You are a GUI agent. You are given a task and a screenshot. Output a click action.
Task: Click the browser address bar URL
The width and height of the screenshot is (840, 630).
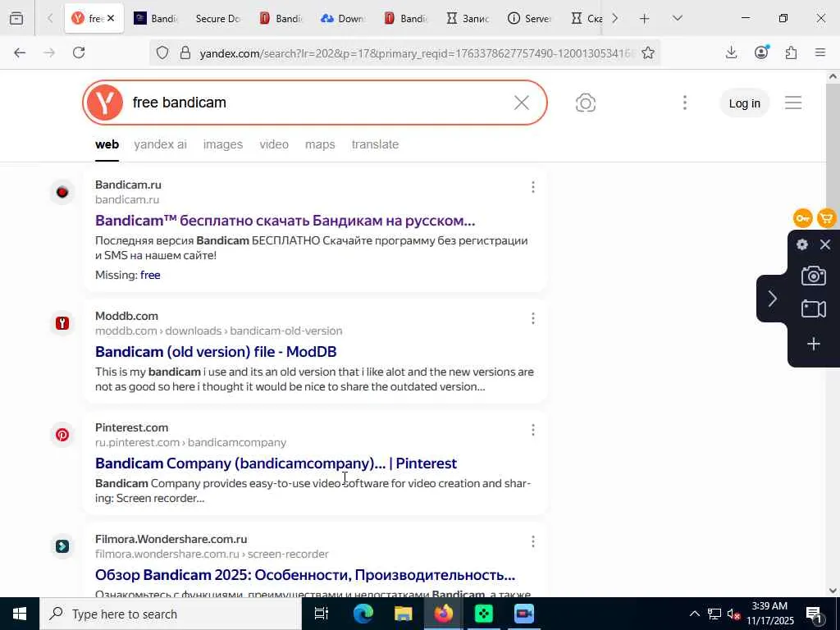tap(418, 53)
